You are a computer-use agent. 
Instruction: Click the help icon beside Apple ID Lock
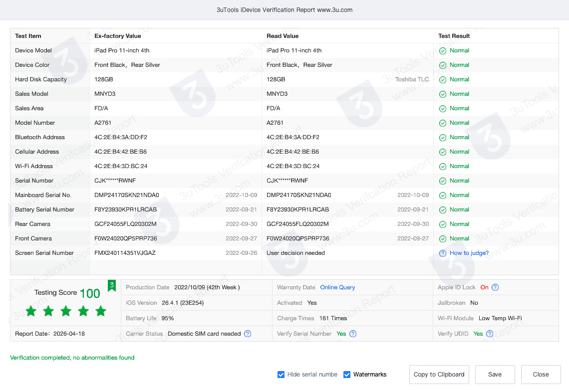[495, 287]
